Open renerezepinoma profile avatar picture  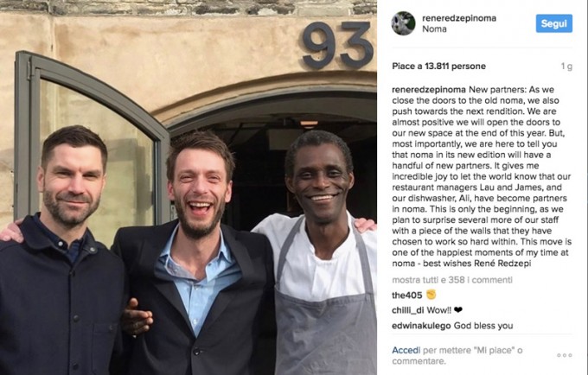pos(403,23)
